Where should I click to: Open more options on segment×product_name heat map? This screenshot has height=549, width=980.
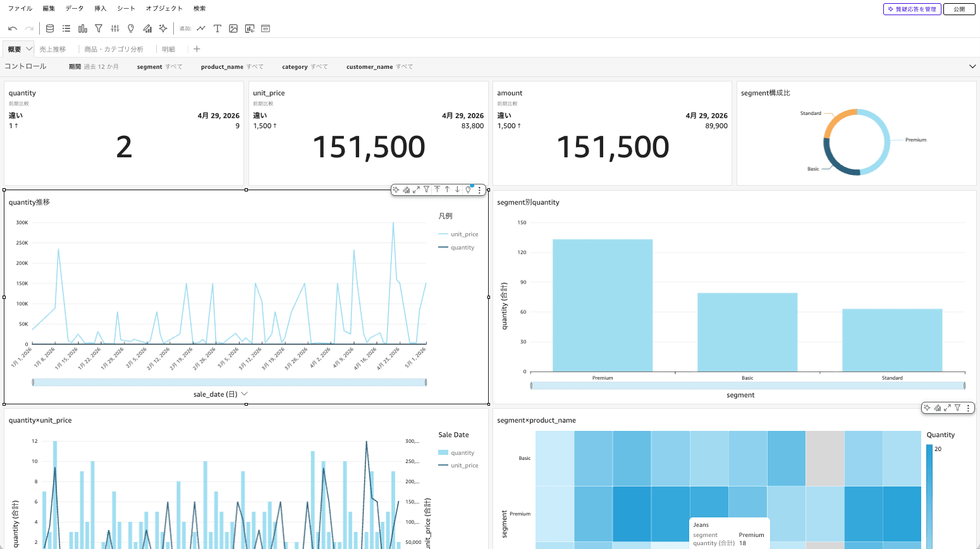pos(968,408)
